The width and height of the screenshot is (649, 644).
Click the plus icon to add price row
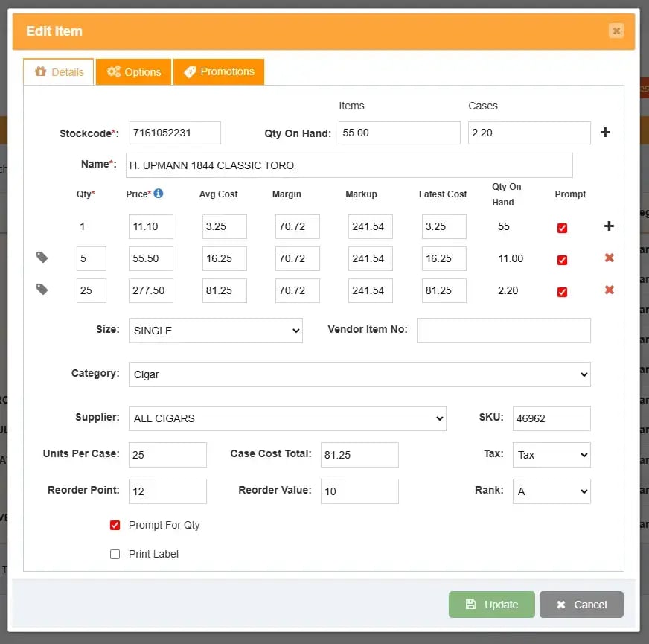point(609,226)
